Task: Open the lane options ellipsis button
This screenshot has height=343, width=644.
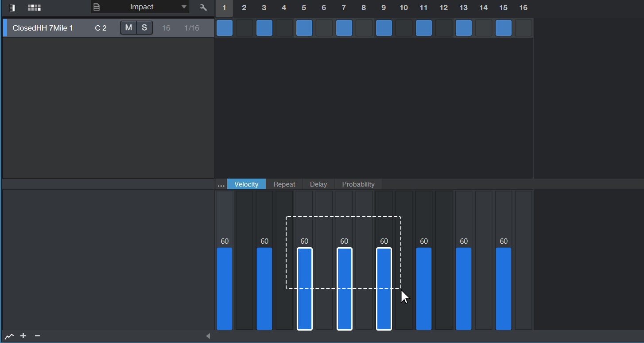Action: point(221,184)
